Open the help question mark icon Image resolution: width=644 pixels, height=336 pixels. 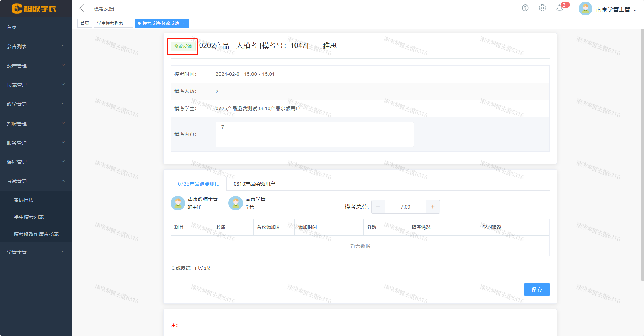coord(525,8)
